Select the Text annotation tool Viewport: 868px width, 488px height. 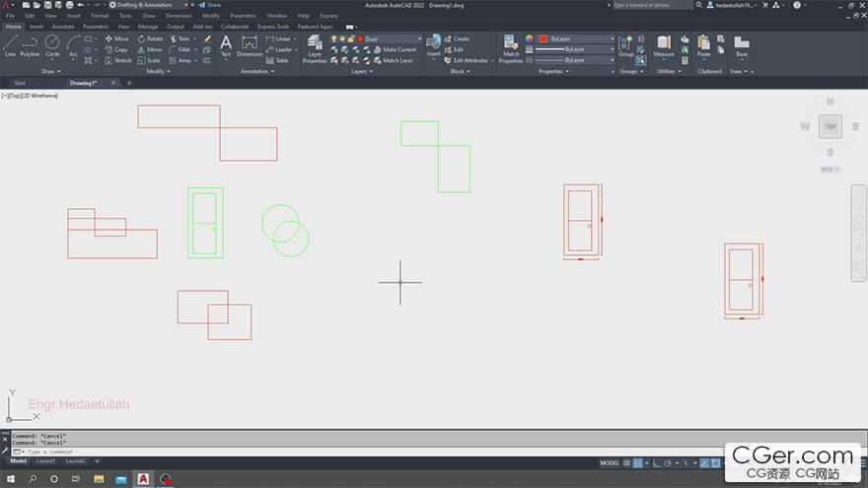[226, 46]
